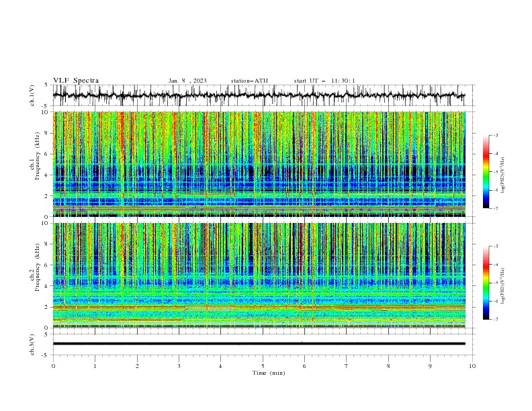
Task: Select the date 'Jan. 8 , 2023'
Action: pos(187,81)
